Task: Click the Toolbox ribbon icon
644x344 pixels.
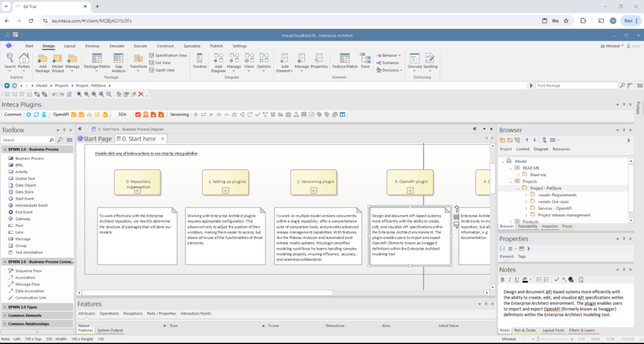Action: [200, 61]
